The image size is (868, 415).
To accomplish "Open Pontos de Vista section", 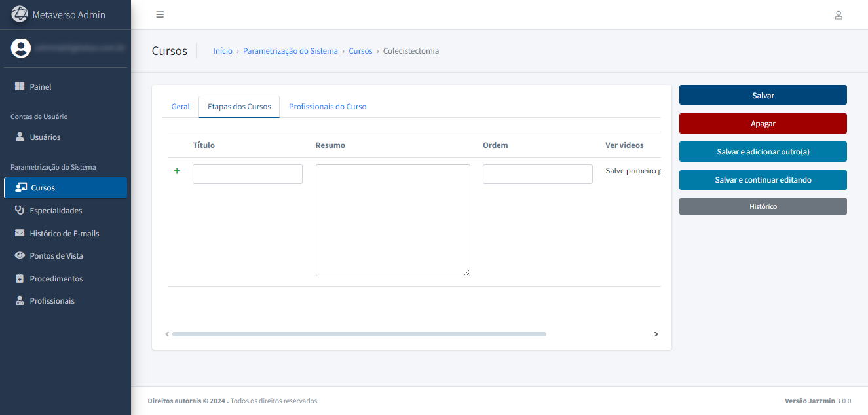I will coord(56,256).
